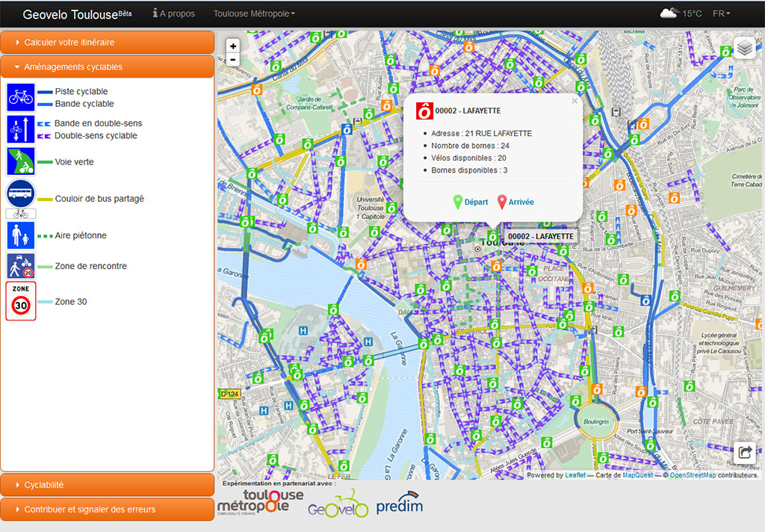Click Couloir de bus partagé legend label

tap(99, 199)
